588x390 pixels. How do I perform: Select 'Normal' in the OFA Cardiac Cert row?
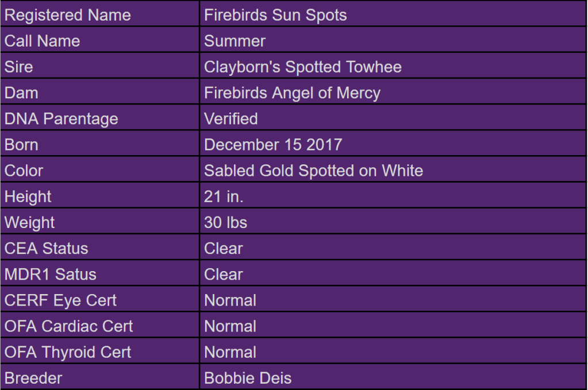coord(230,326)
